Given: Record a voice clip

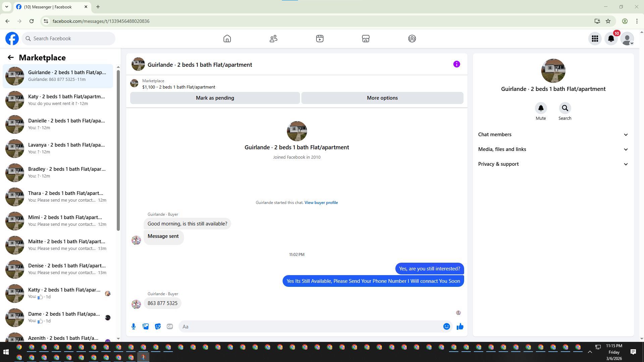Looking at the screenshot, I should (x=134, y=326).
